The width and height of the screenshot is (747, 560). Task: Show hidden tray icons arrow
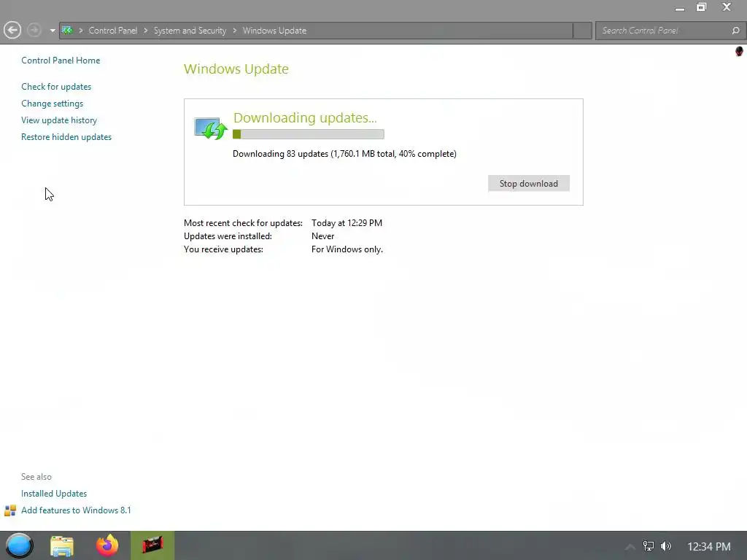point(630,547)
